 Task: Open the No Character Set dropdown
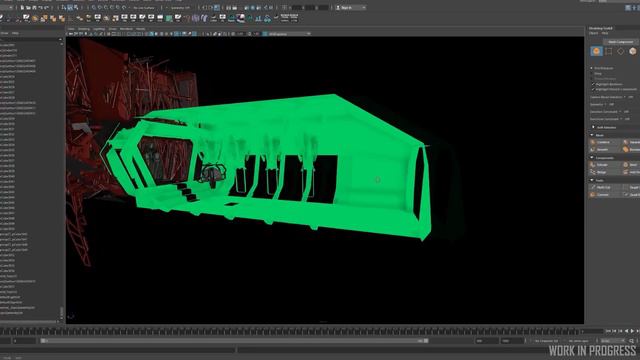(547, 341)
